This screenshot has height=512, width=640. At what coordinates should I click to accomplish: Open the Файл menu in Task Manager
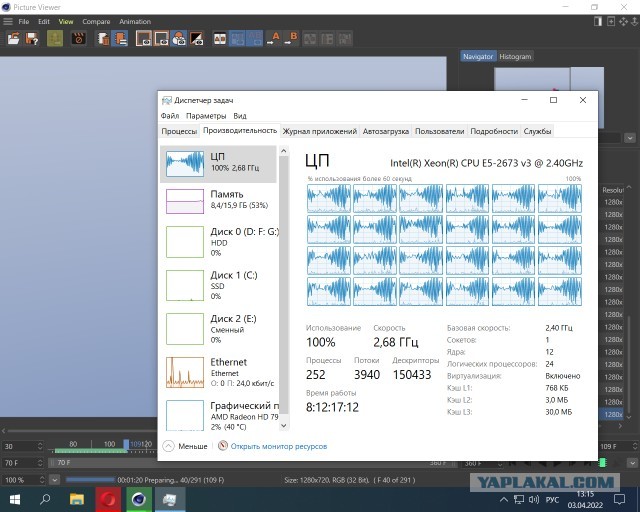[x=170, y=116]
